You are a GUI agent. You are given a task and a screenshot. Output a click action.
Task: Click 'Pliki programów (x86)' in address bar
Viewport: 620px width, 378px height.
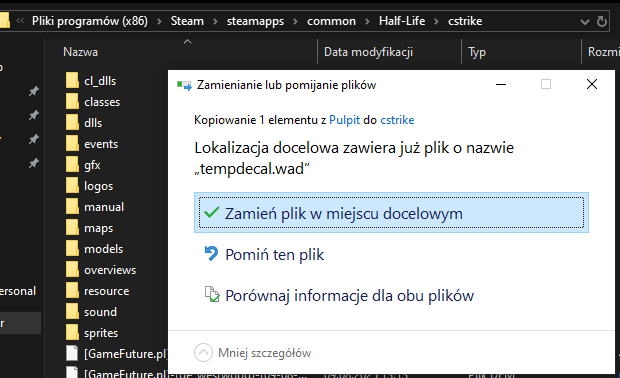(x=90, y=21)
